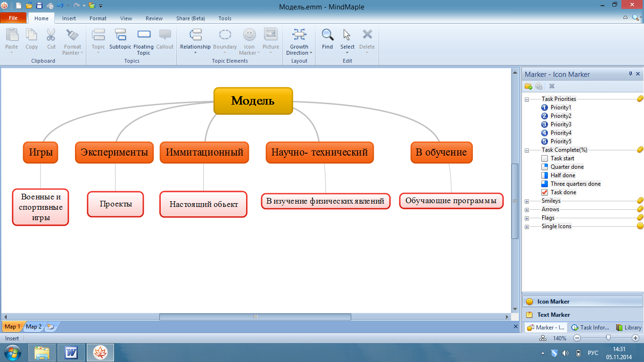
Task: Click the Save floppy disk icon
Action: pos(40,6)
